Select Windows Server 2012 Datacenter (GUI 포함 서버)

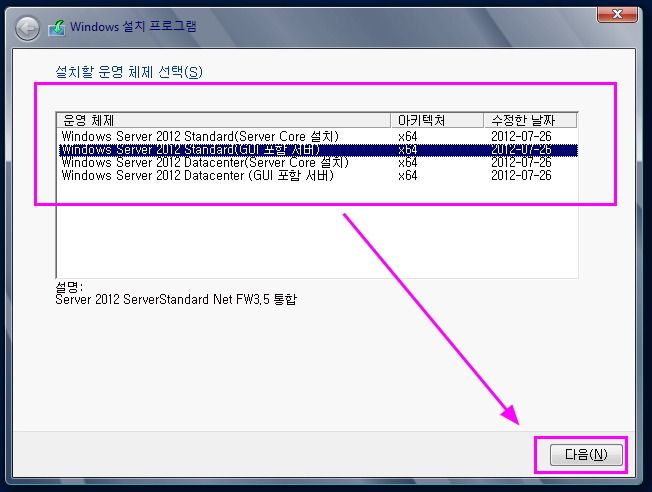pos(317,176)
